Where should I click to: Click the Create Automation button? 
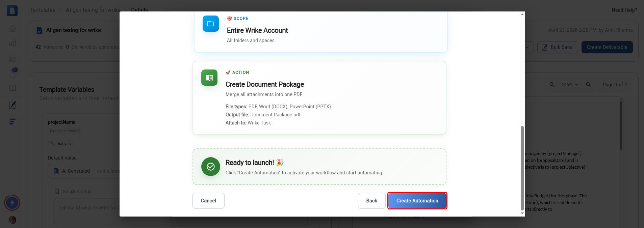point(417,201)
